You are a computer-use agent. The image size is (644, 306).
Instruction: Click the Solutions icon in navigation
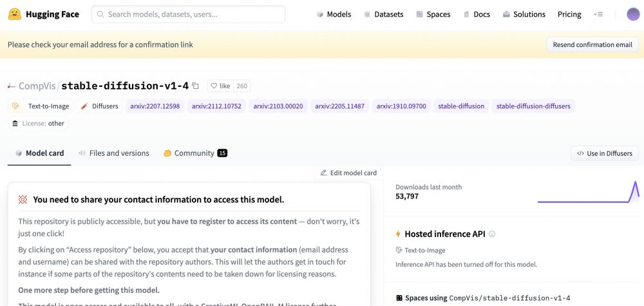point(506,14)
